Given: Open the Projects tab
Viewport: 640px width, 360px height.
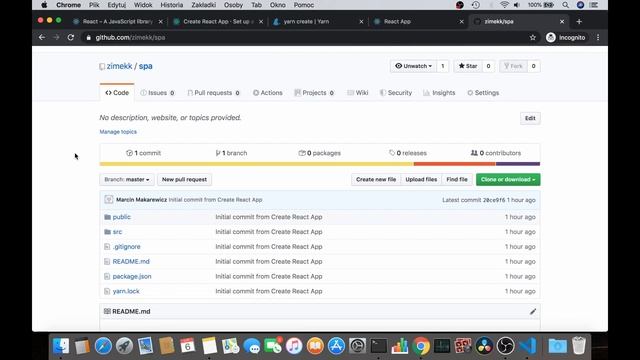Looking at the screenshot, I should point(314,93).
